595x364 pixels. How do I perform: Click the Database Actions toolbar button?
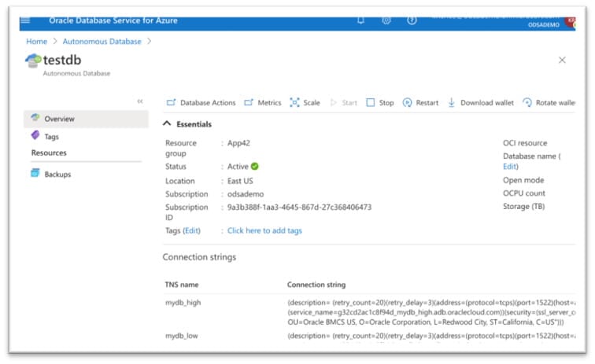(x=201, y=103)
